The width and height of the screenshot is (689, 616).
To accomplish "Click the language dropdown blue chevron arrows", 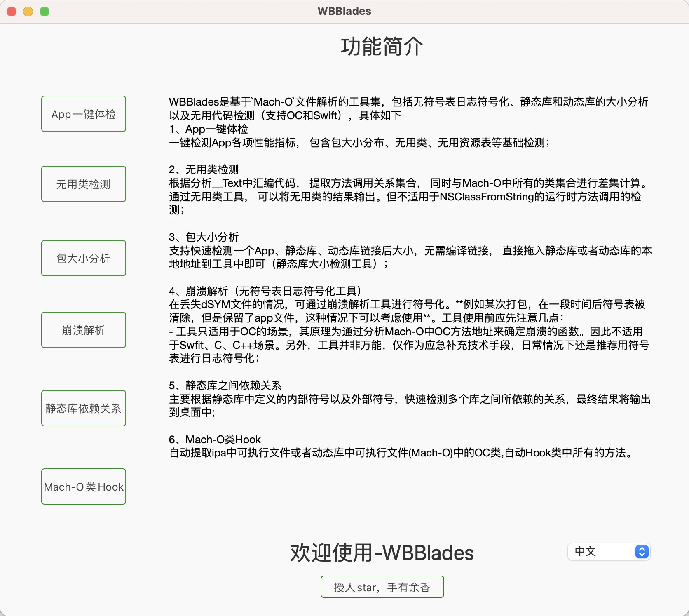I will pyautogui.click(x=642, y=552).
